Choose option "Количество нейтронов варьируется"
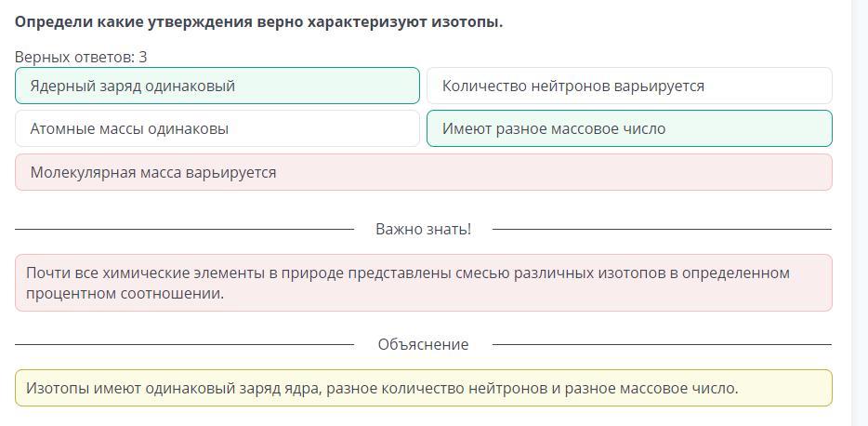This screenshot has width=868, height=426. point(628,86)
